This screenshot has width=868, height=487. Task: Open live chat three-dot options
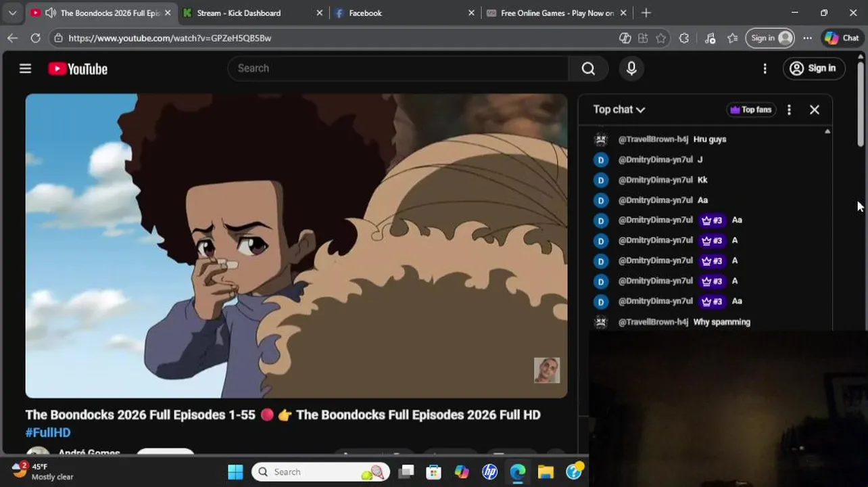click(x=789, y=110)
